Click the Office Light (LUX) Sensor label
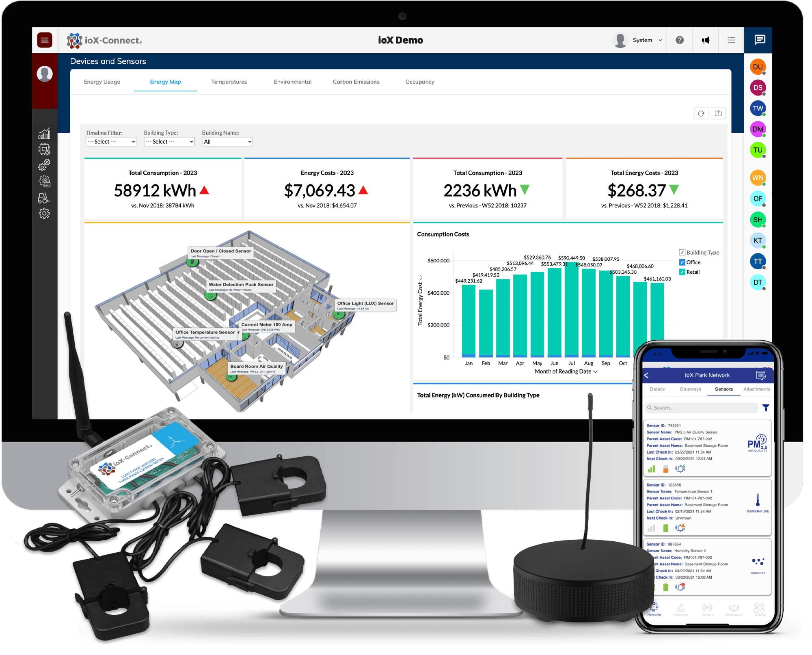Viewport: 812px width, 655px height. tap(365, 305)
